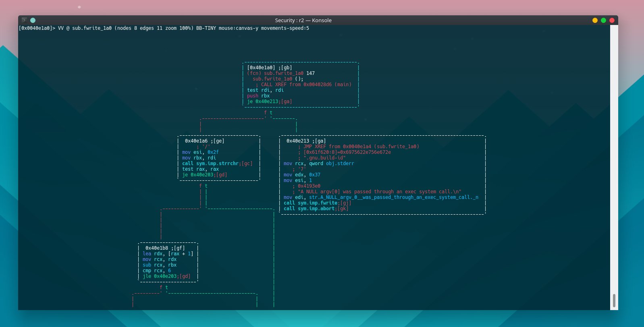The image size is (644, 327).
Task: Click 'mov edi, str.A_NULL_argv_0...' instruction
Action: tap(381, 197)
